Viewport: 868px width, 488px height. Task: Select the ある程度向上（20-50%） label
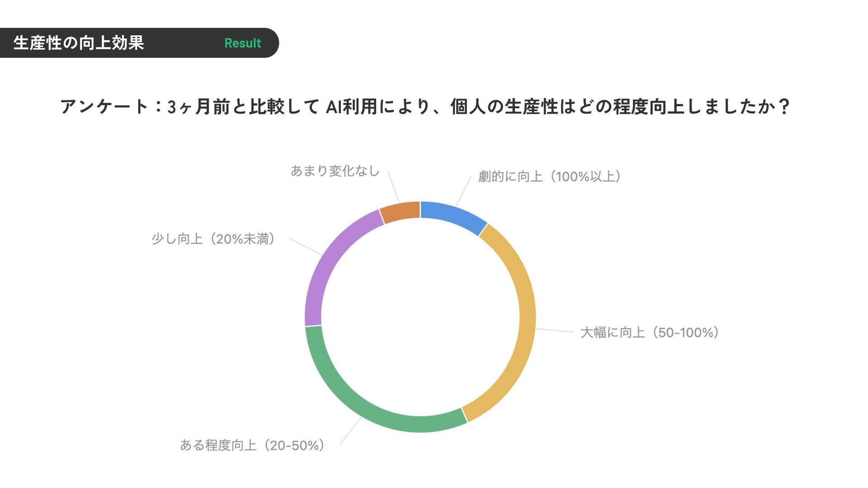[252, 446]
